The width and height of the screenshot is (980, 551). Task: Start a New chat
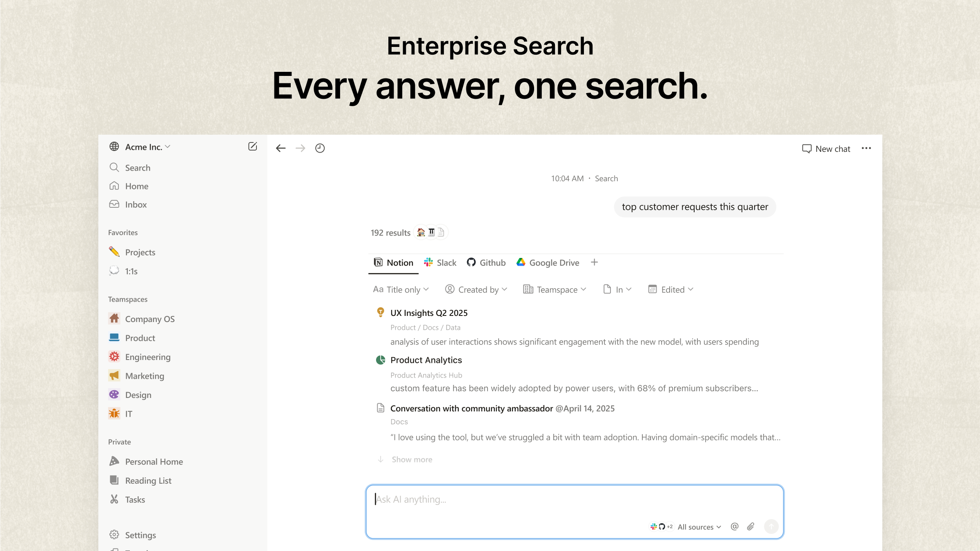click(826, 148)
